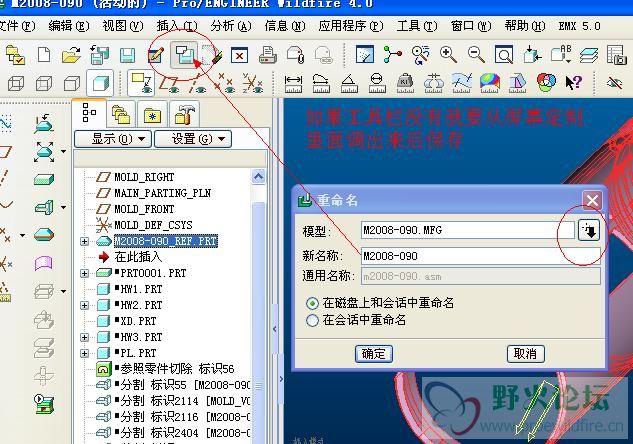
Task: Click the Distance measure icon
Action: (293, 84)
